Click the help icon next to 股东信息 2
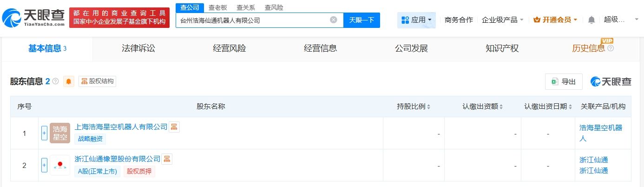Viewport: 644px width, 187px height. tap(56, 81)
